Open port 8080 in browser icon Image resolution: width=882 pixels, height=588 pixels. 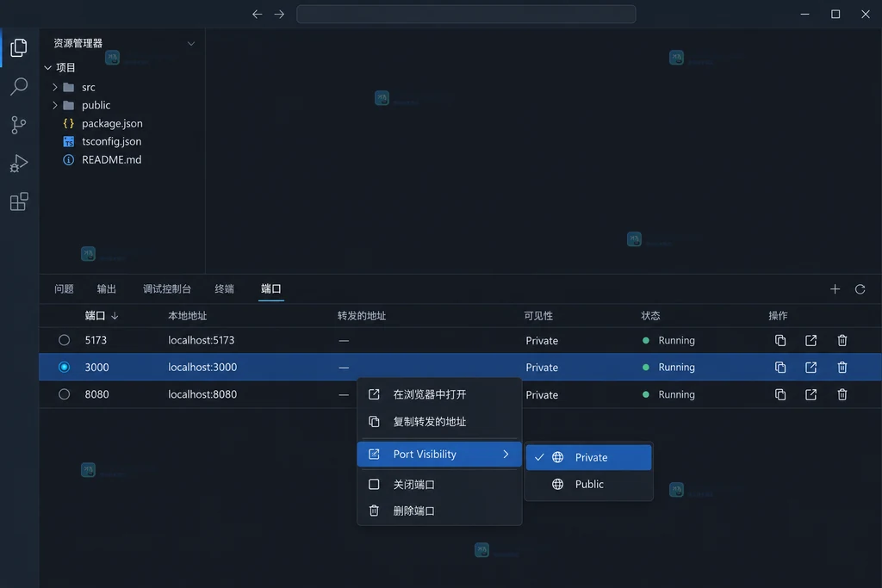coord(811,394)
